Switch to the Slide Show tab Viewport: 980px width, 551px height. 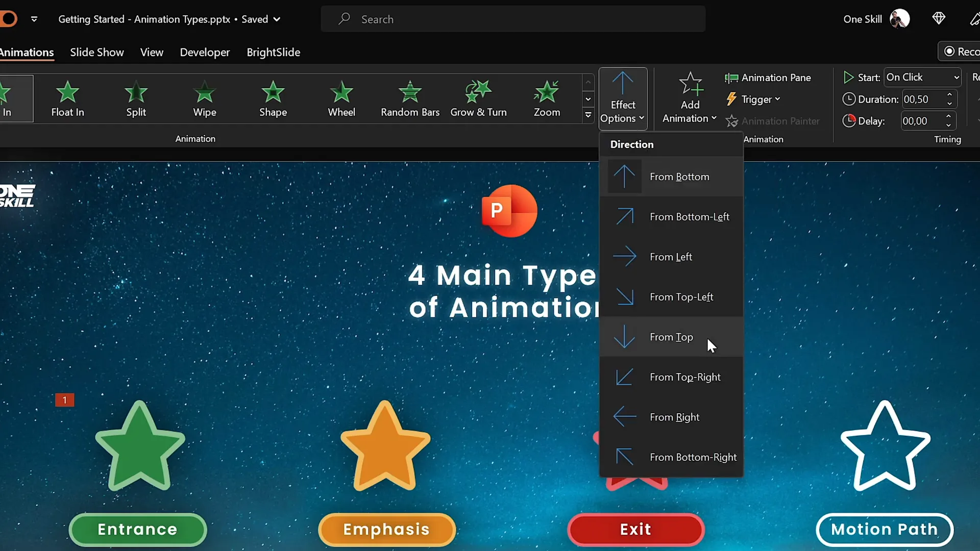click(96, 52)
